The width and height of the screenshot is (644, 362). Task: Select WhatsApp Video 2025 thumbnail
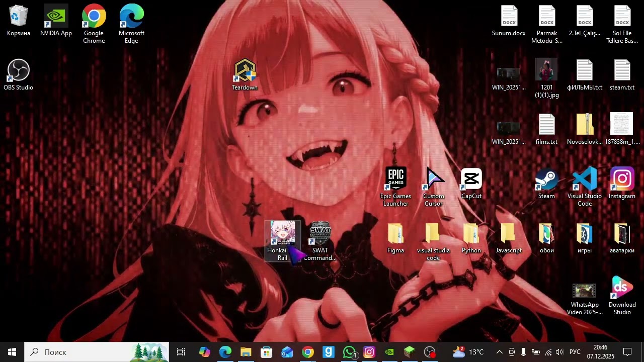585,299
